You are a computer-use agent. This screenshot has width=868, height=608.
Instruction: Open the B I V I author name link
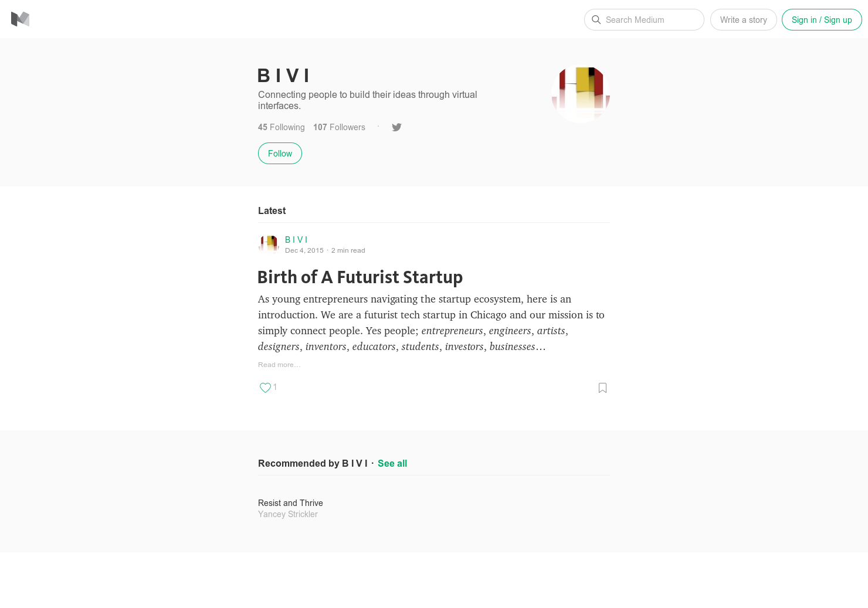(296, 239)
